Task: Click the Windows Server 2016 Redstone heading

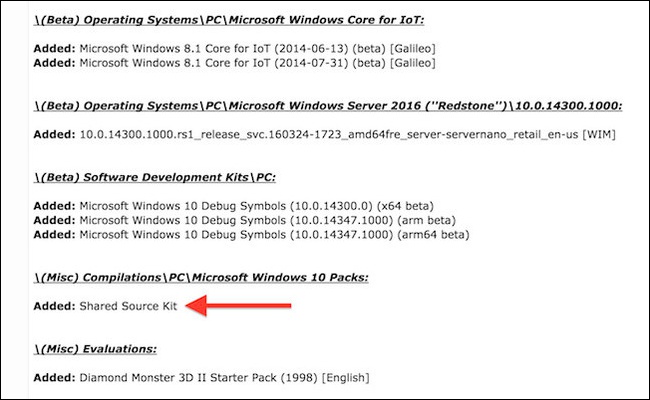Action: (328, 106)
